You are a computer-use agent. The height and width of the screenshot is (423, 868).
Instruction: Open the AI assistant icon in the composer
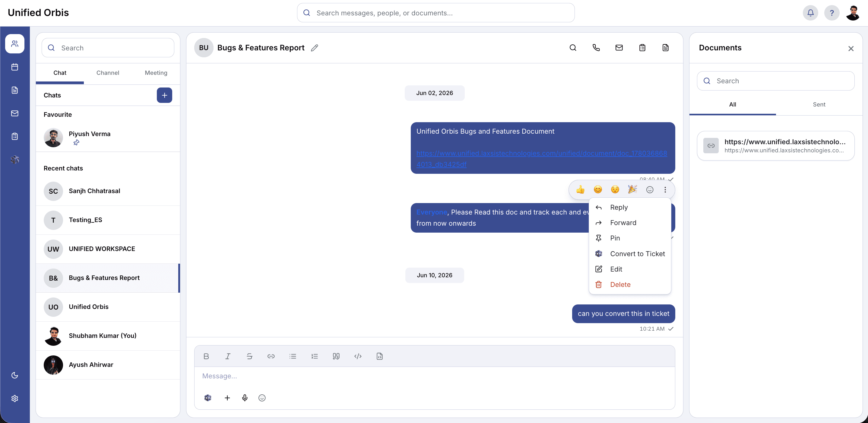coord(208,398)
